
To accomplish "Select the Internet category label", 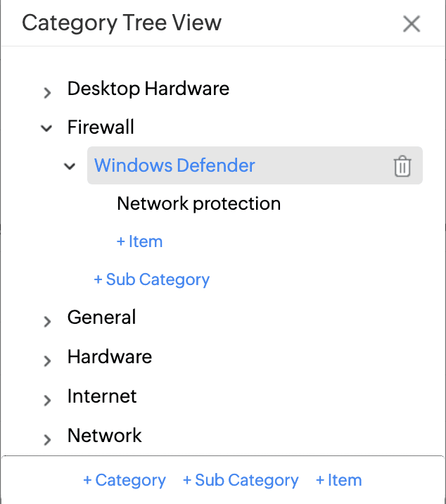I will click(102, 396).
